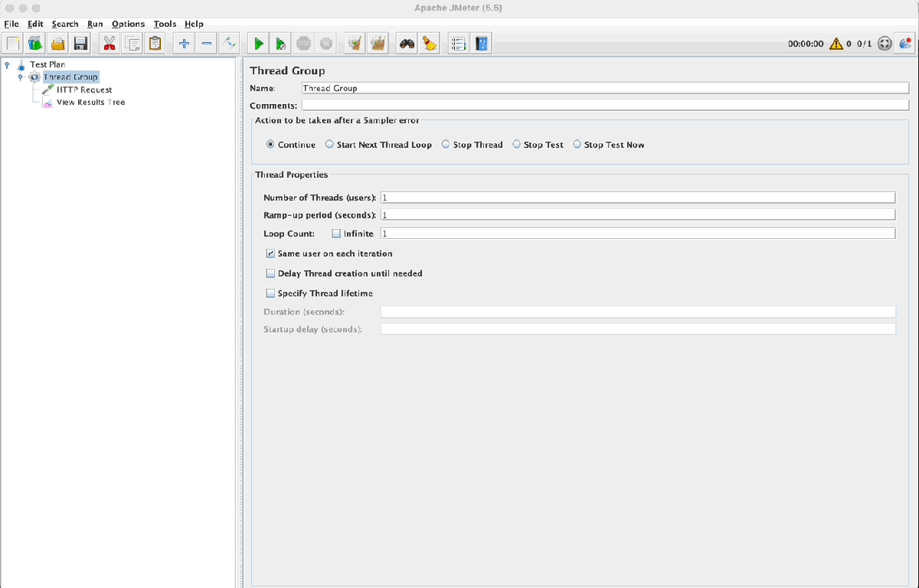Click the grayed Stop sign icon
This screenshot has width=919, height=588.
(x=304, y=44)
